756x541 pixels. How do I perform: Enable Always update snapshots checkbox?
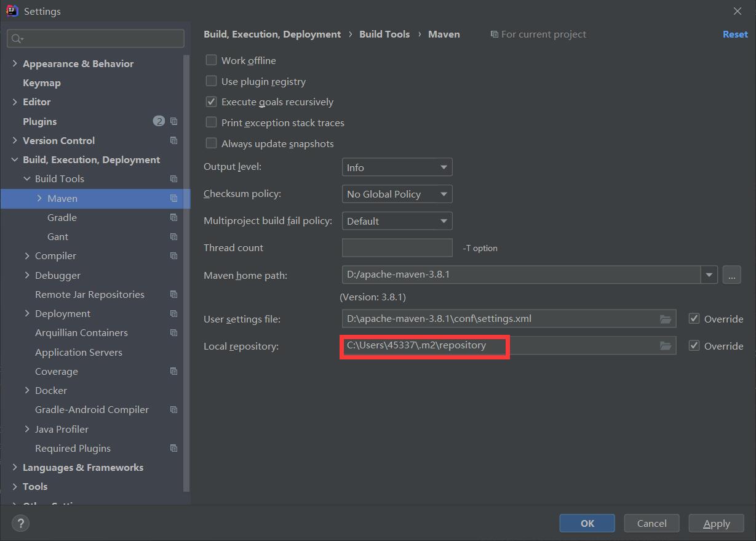(211, 143)
